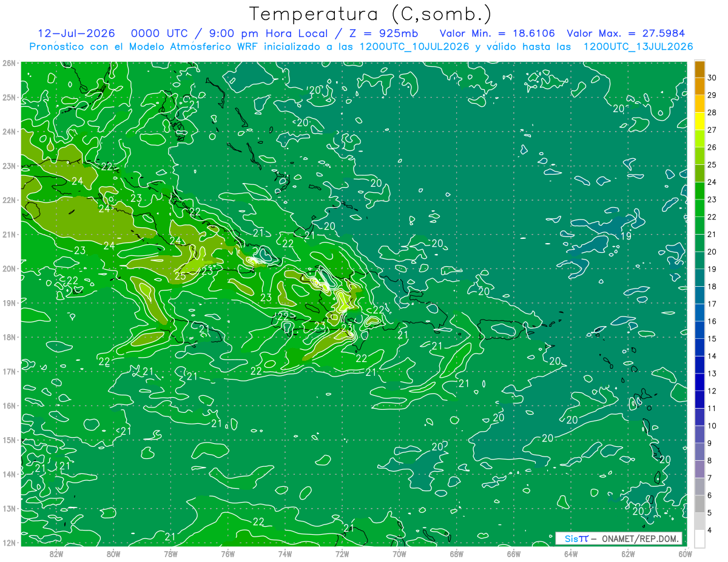Viewport: 728px width, 562px height.
Task: Click the valid-until time "1200UTC_13JUL2026"
Action: pyautogui.click(x=638, y=47)
